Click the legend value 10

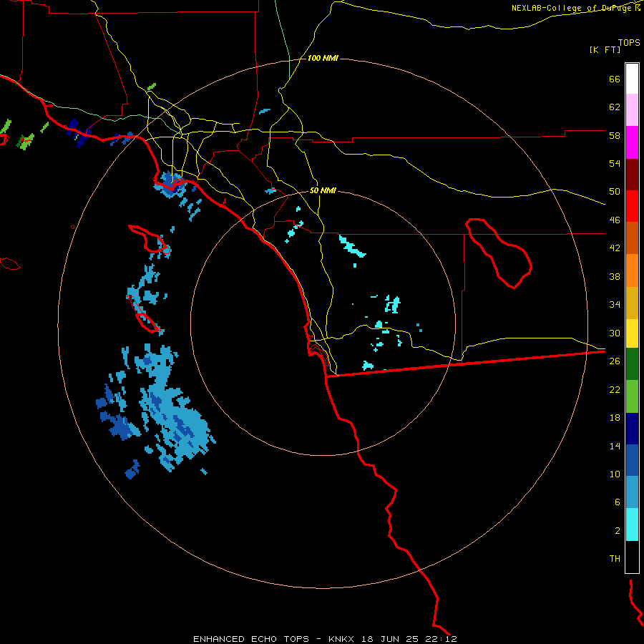(x=615, y=474)
